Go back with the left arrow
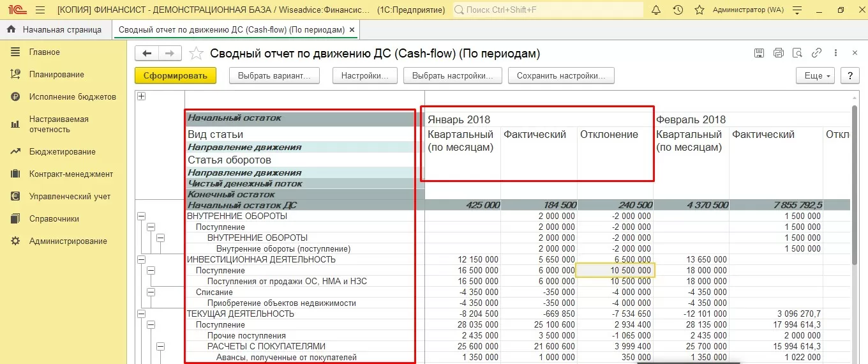Viewport: 868px width, 364px height. [147, 54]
